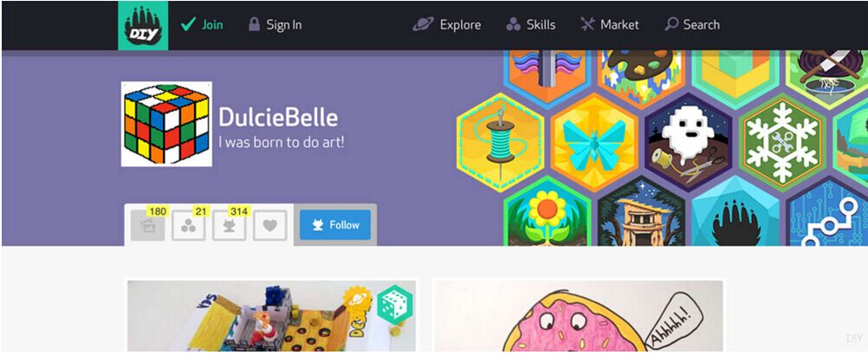
Task: Follow DulcieBelle with the blue button
Action: 335,225
